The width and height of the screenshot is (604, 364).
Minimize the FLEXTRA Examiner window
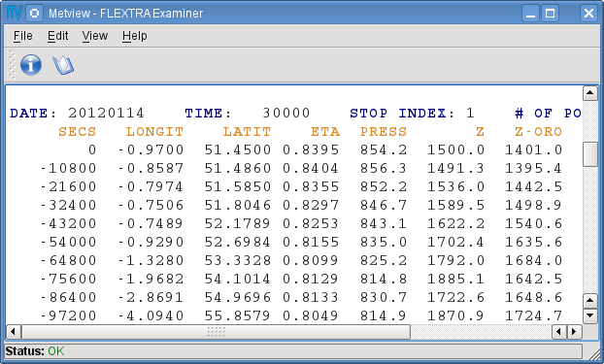(530, 13)
